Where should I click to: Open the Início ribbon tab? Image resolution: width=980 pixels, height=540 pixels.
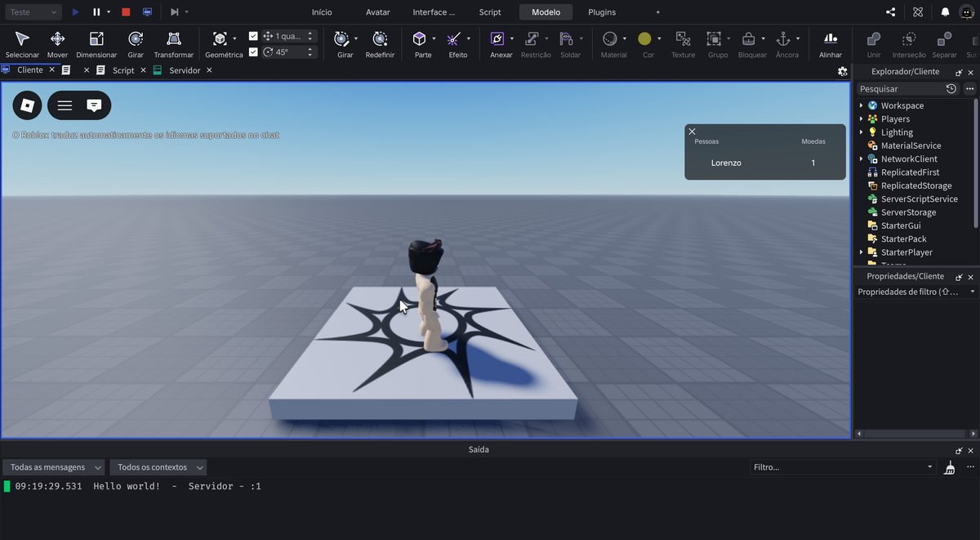[322, 12]
